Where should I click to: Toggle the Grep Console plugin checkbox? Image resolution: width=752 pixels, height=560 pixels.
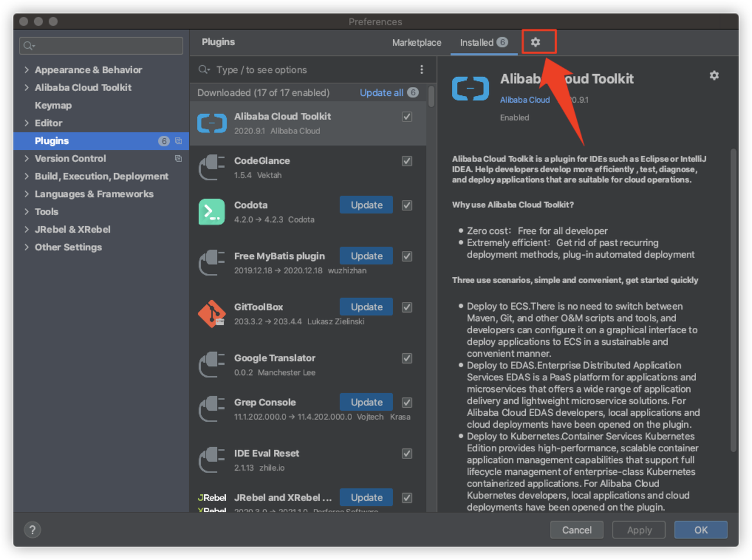click(407, 403)
